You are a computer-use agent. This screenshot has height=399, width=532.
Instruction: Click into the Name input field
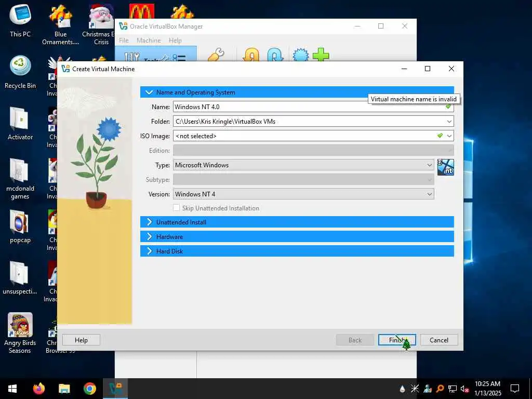313,107
